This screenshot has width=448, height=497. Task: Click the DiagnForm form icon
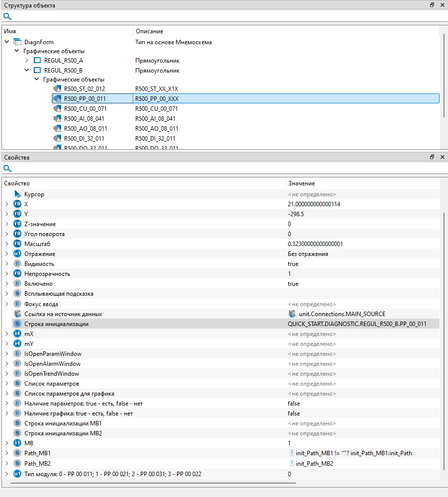17,42
